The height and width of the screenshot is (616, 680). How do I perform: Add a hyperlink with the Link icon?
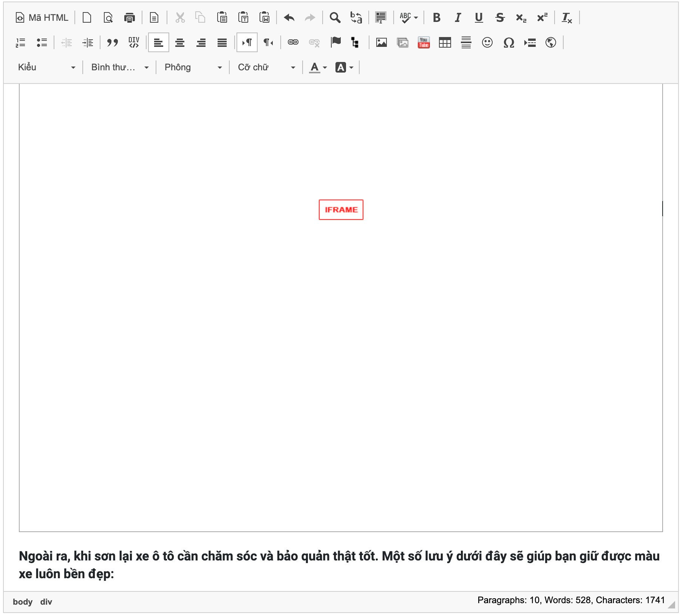pos(293,43)
